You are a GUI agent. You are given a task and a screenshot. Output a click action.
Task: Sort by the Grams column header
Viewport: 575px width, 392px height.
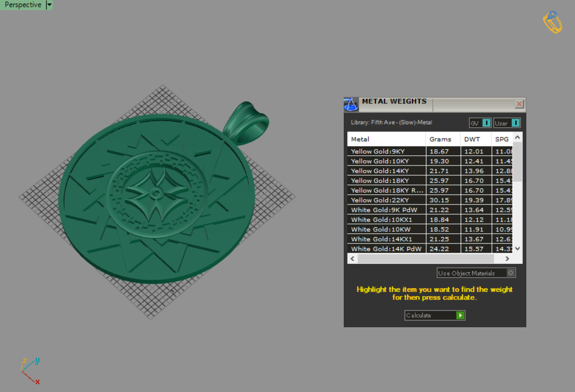point(443,139)
